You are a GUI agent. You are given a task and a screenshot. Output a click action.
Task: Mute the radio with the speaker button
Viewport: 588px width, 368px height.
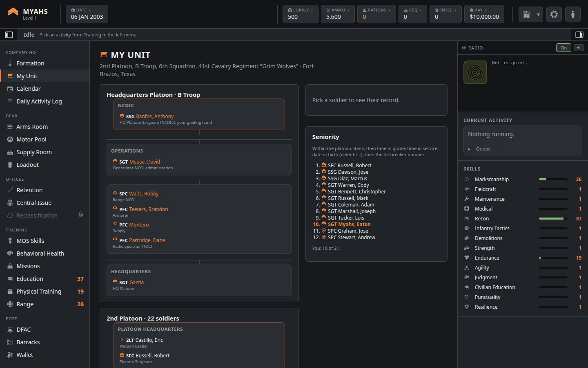coord(579,48)
